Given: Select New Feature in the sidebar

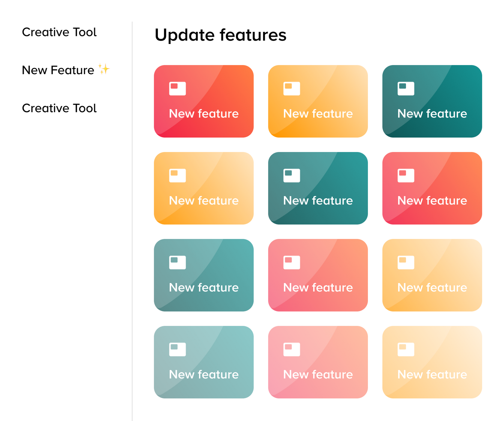Looking at the screenshot, I should 58,70.
